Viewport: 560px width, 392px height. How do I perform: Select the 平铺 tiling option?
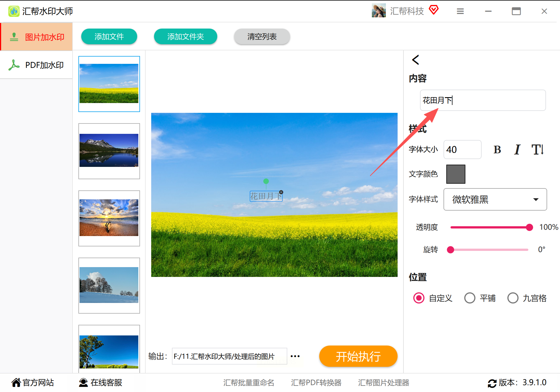[x=470, y=298]
